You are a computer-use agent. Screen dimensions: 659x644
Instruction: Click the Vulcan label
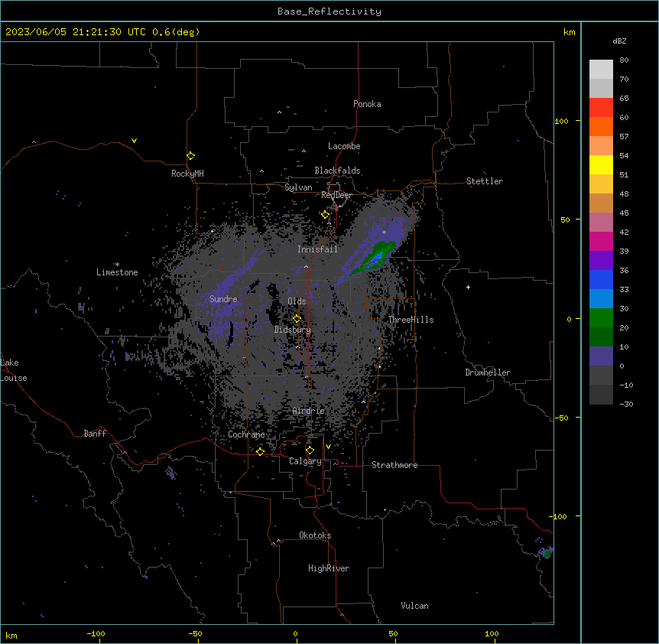414,606
